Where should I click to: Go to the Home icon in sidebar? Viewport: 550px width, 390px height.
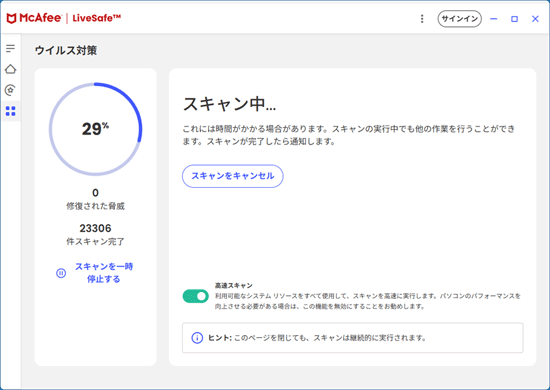(11, 69)
